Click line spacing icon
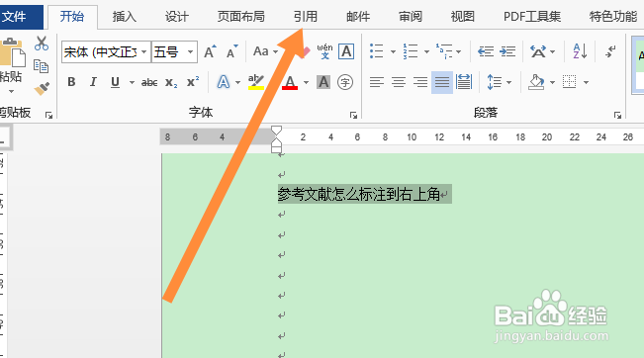Viewport: 644px width, 358px height. pos(494,82)
